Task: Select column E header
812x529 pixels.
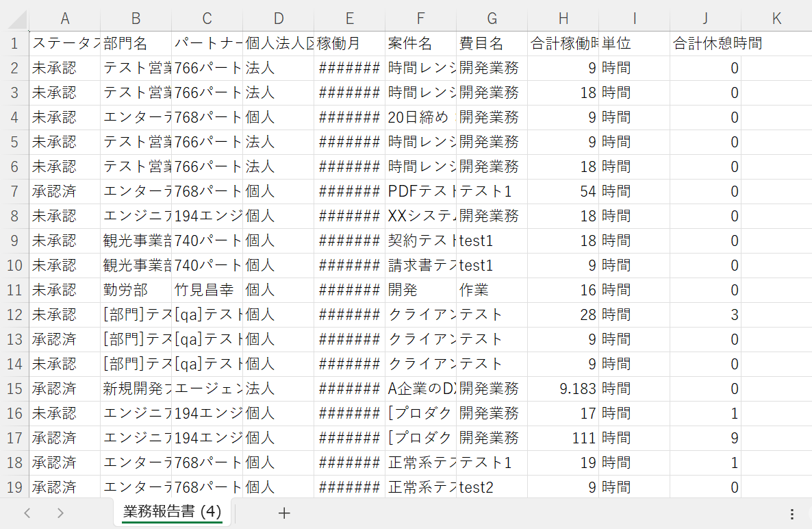Action: click(x=350, y=19)
